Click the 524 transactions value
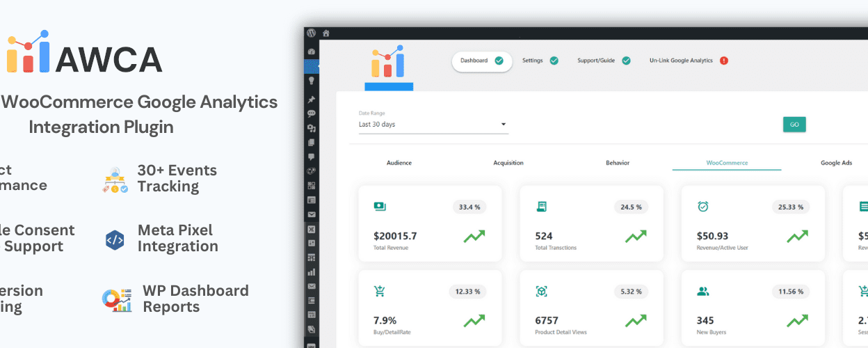 (543, 236)
